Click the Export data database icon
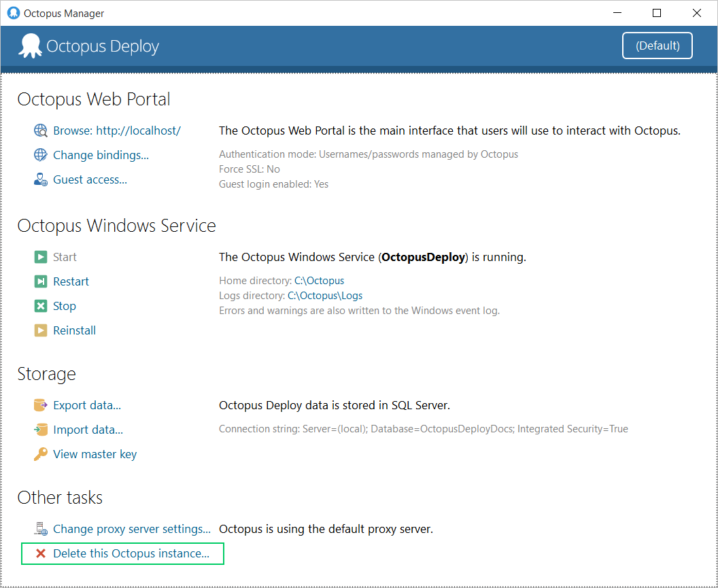 click(x=41, y=405)
